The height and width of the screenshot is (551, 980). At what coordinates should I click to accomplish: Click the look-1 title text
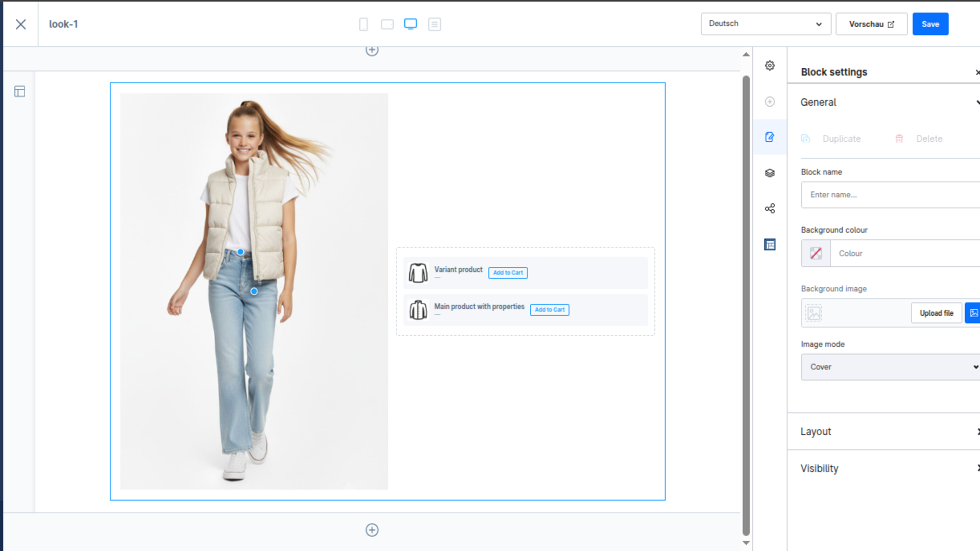point(63,24)
